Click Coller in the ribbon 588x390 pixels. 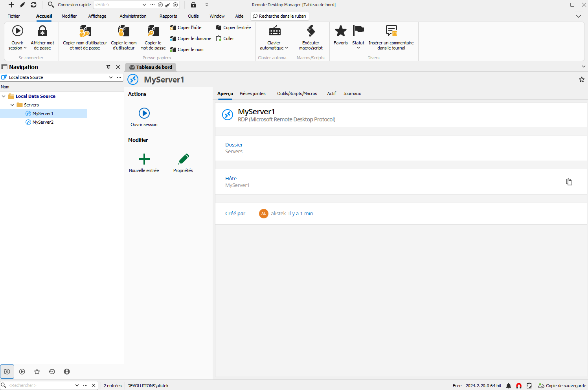point(225,38)
